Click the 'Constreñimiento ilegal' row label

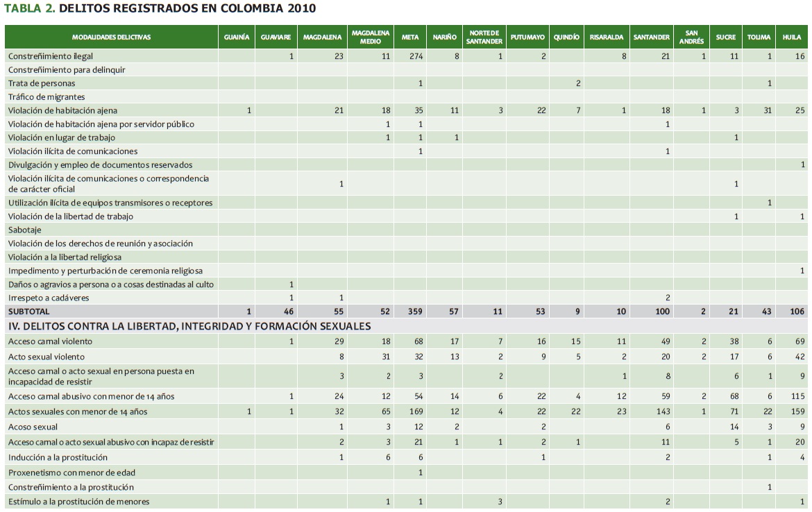[x=51, y=56]
